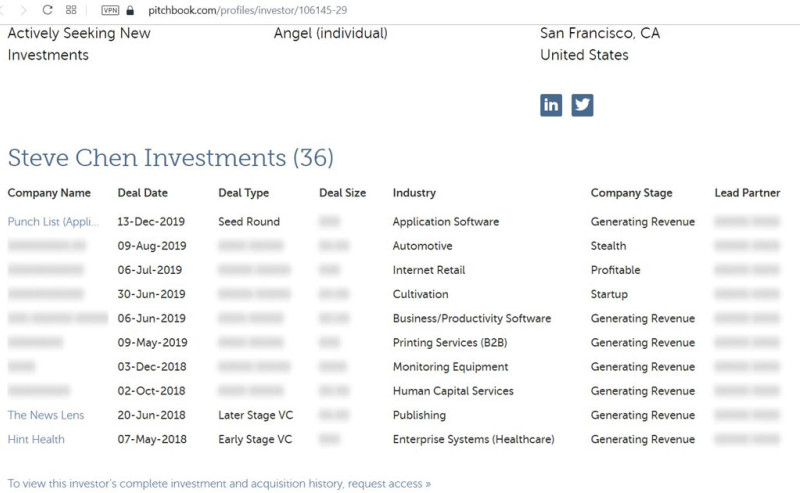Click the Deal Date column header
The width and height of the screenshot is (800, 493).
click(x=143, y=193)
